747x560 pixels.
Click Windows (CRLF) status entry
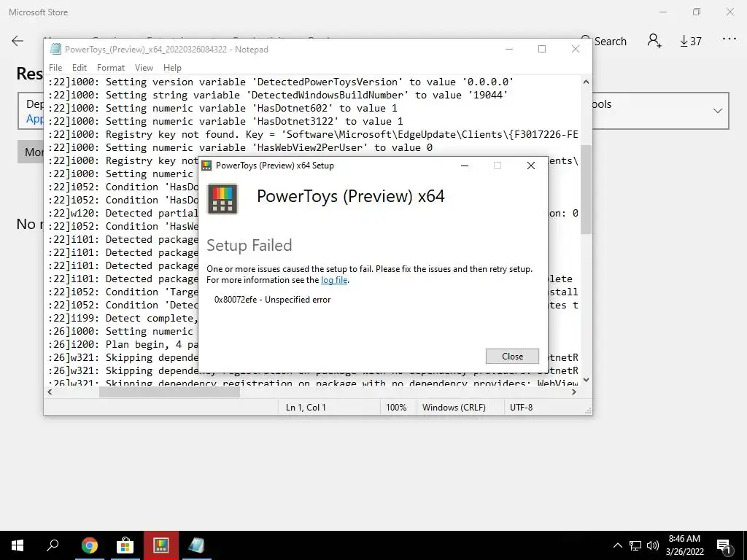tap(454, 408)
